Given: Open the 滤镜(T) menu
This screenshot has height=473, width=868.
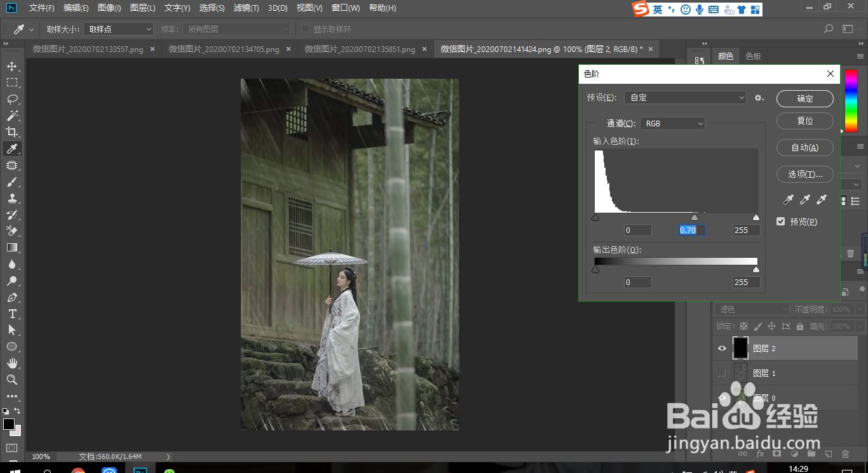Looking at the screenshot, I should coord(246,8).
